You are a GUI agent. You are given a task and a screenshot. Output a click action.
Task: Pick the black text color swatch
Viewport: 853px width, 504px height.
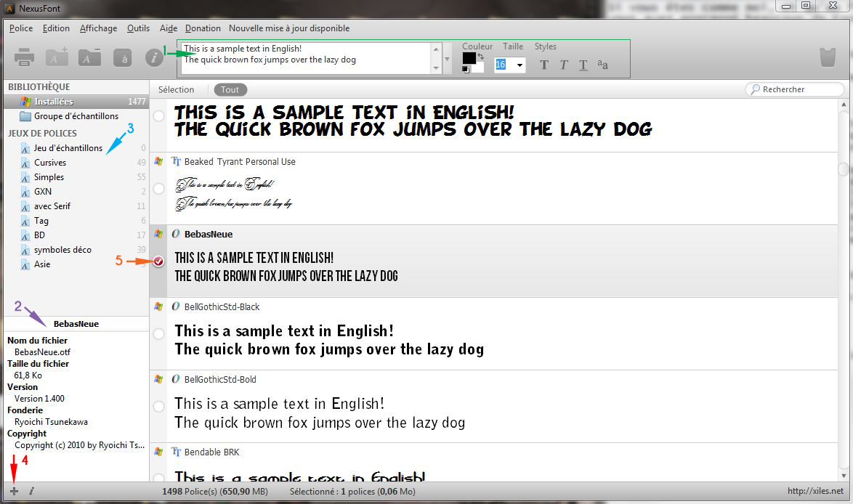[x=469, y=58]
